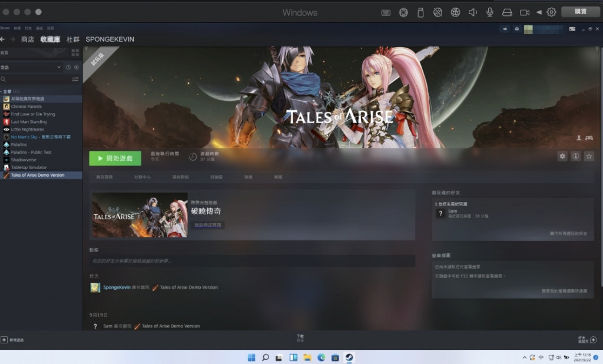Open Tales of Arise Demo link beside SpongeKevin
The image size is (603, 364).
[x=188, y=287]
